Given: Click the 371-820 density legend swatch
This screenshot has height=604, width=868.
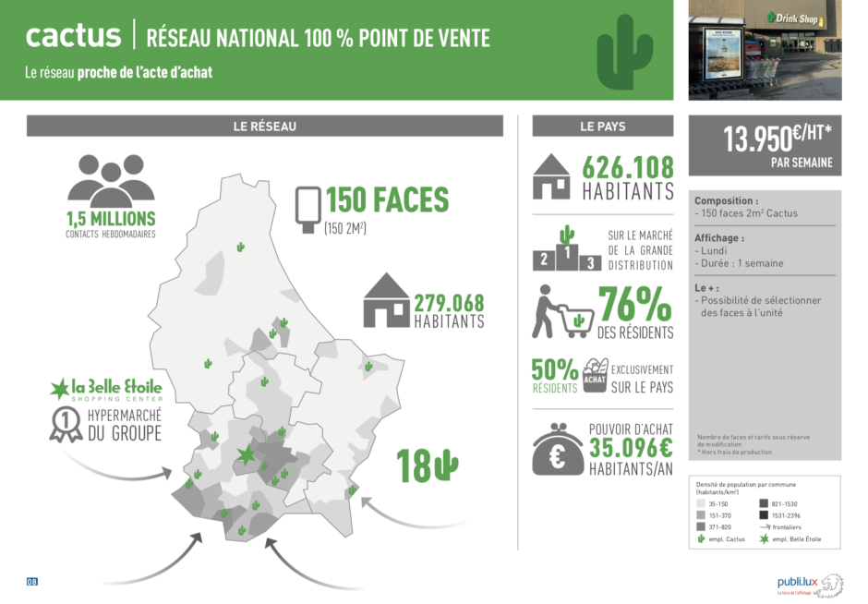Looking at the screenshot, I should tap(701, 527).
